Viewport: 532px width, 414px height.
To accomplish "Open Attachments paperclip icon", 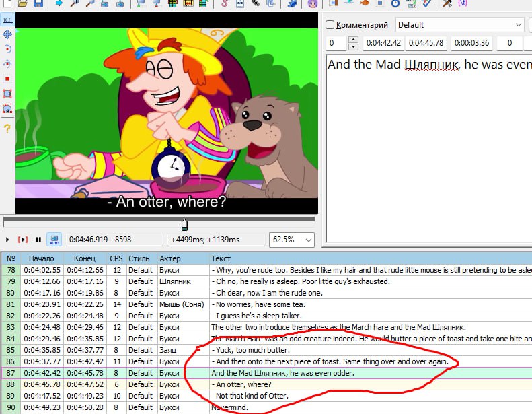I will point(255,3).
